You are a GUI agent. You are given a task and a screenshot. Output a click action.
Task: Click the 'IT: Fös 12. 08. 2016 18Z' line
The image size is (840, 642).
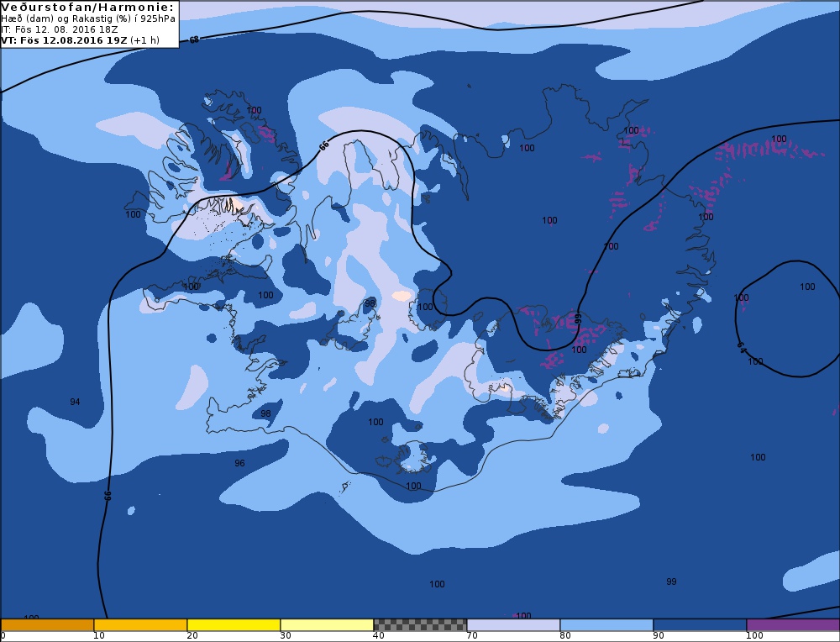pyautogui.click(x=60, y=29)
